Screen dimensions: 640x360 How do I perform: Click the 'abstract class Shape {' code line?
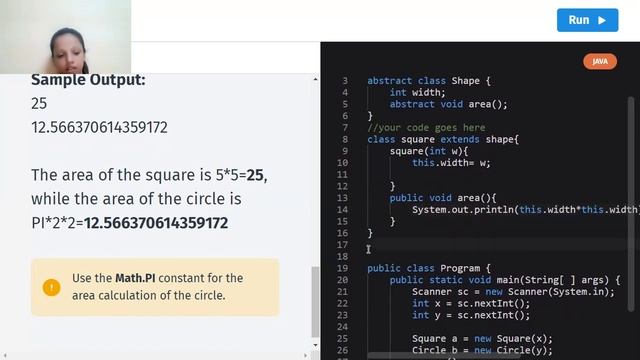(429, 81)
